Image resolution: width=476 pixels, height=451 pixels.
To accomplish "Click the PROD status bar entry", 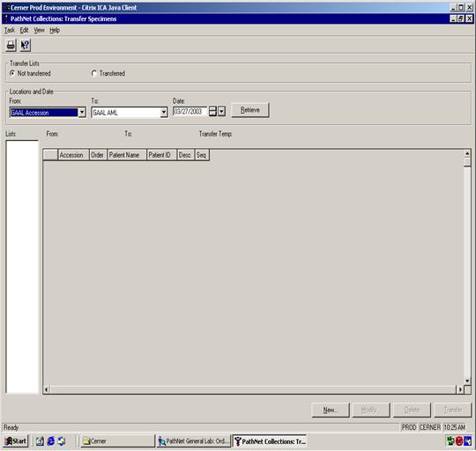I will point(409,427).
